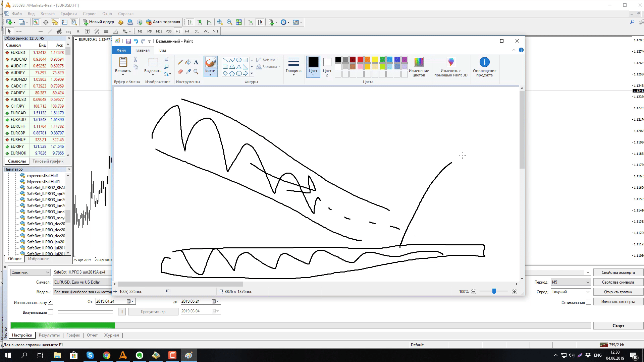Open the 'Советник' type dropdown
The width and height of the screenshot is (644, 362).
click(30, 273)
